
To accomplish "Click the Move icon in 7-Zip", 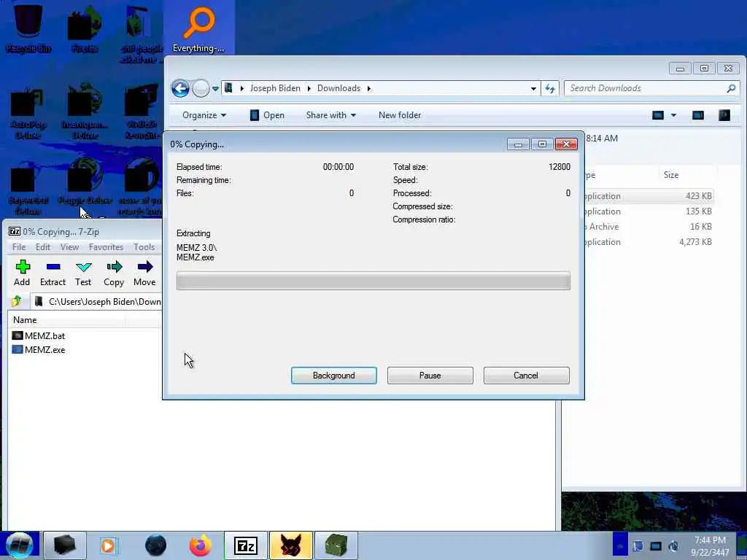I will coord(144,273).
